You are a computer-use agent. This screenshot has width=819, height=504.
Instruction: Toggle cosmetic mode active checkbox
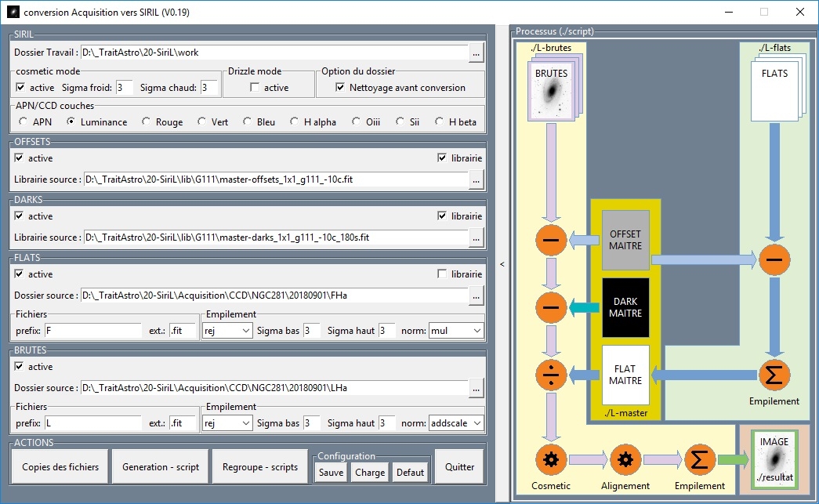pos(20,87)
